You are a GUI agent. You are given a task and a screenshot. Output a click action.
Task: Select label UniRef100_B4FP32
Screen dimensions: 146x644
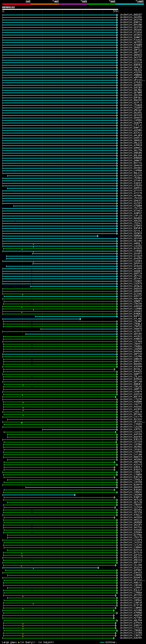[131, 316]
